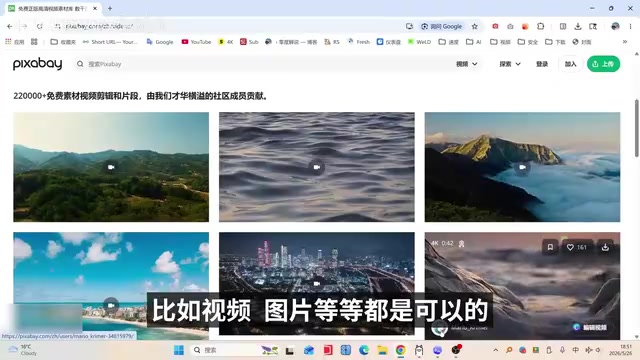Click the pixabay.com address bar

pos(229,26)
